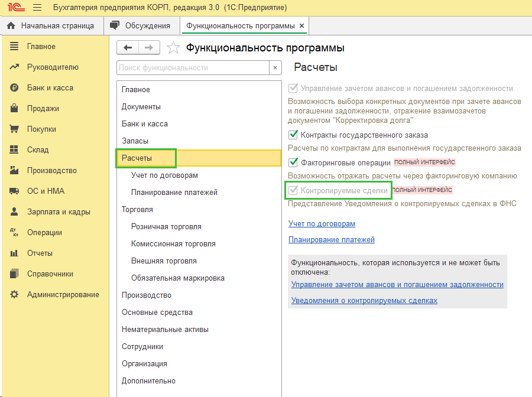Open the Учет по договорам link
This screenshot has height=397, width=532.
point(322,224)
